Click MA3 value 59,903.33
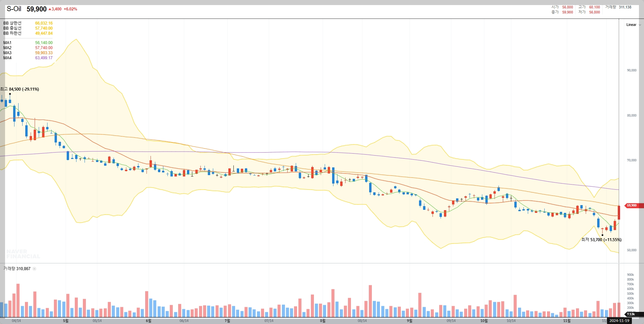Image resolution: width=644 pixels, height=324 pixels. point(44,53)
